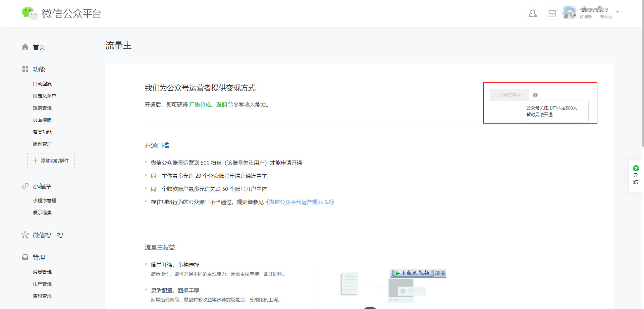This screenshot has height=309, width=644.
Task: Open 微信公众平台运营规范 3.2 link
Action: click(300, 202)
